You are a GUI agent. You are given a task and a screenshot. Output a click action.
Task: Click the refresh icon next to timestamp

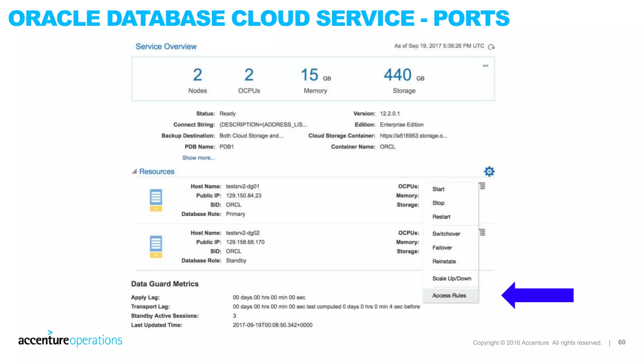pos(491,47)
